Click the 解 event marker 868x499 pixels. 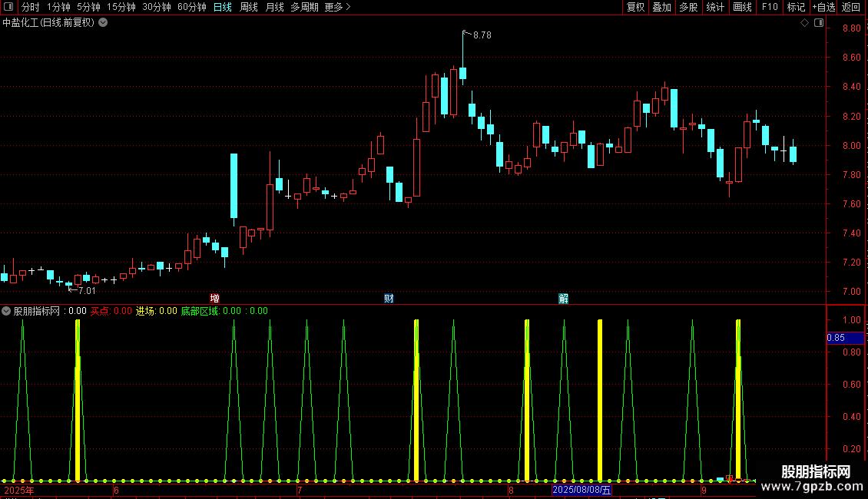click(x=563, y=299)
